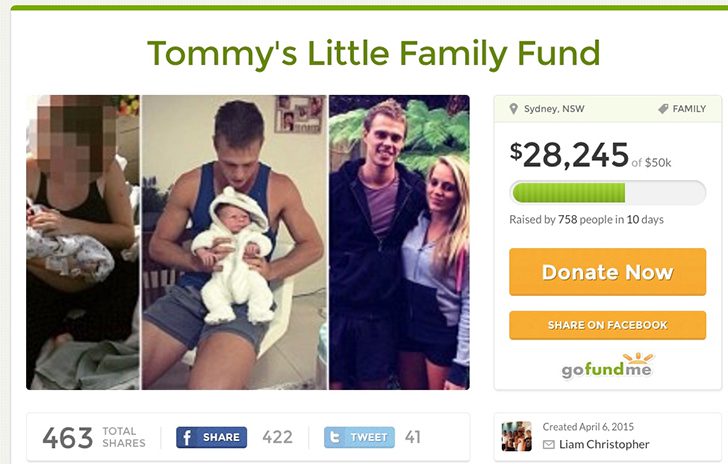Click the green fundraising progress bar
The image size is (728, 464).
pyautogui.click(x=607, y=192)
